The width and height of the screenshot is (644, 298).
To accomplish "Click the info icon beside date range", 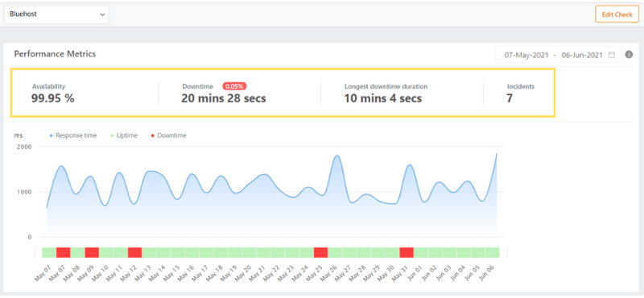I will pyautogui.click(x=629, y=54).
